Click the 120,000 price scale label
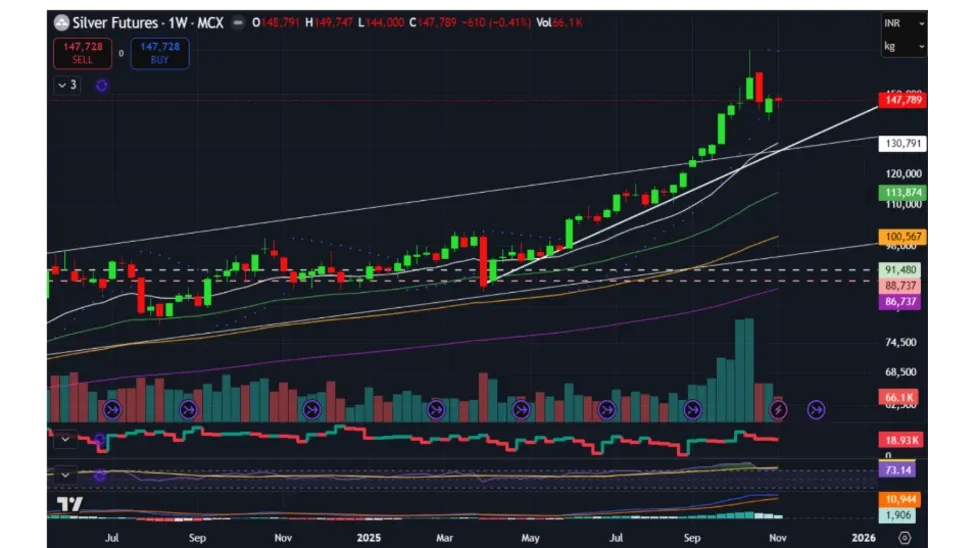The width and height of the screenshot is (974, 548). (x=903, y=174)
